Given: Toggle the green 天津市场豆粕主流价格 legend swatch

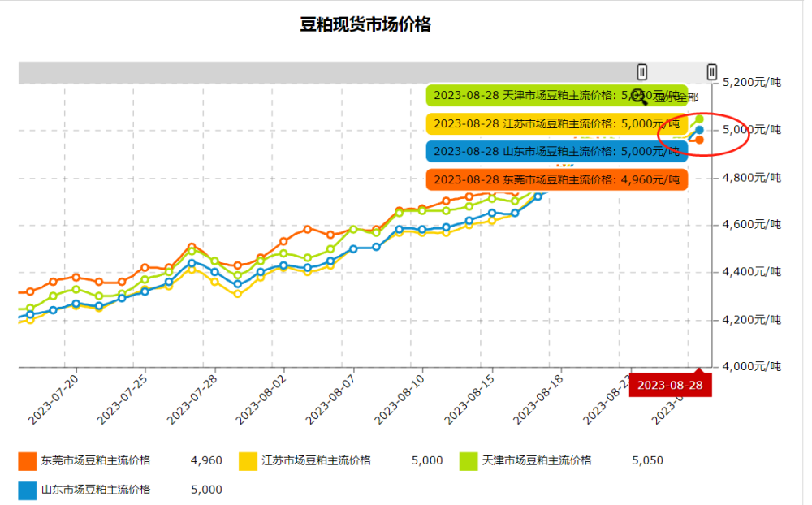Looking at the screenshot, I should pyautogui.click(x=469, y=461).
